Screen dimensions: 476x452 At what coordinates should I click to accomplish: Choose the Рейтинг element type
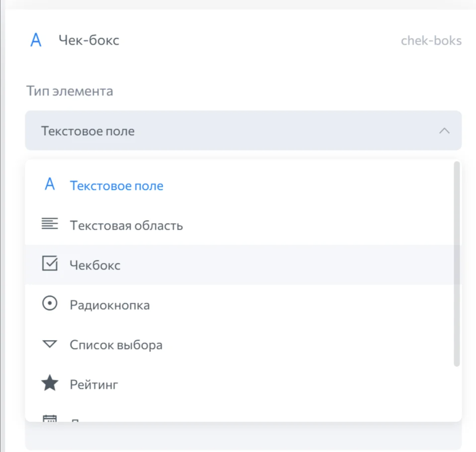tap(94, 385)
